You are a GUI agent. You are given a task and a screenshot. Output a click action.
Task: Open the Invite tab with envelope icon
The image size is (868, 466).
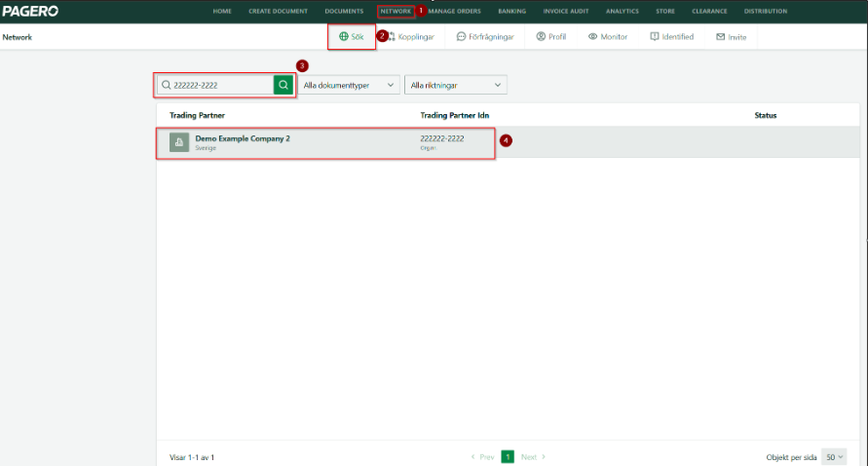click(732, 36)
